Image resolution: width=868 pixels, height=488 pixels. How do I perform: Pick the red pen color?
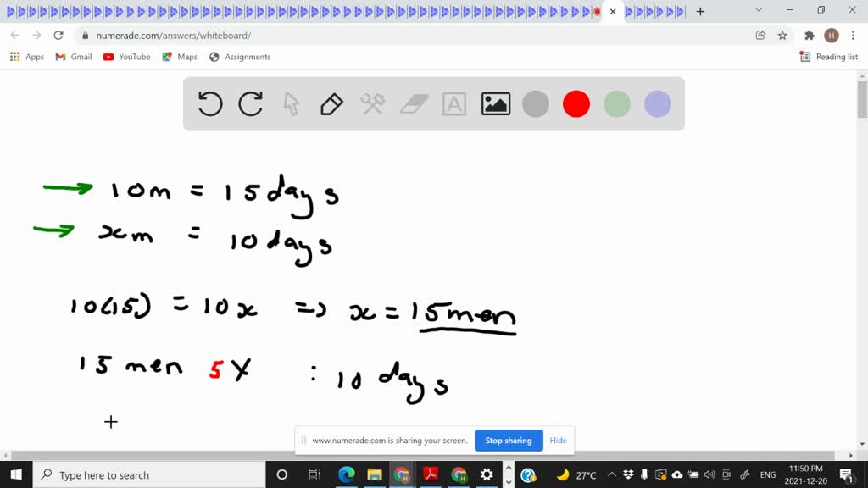coord(576,104)
